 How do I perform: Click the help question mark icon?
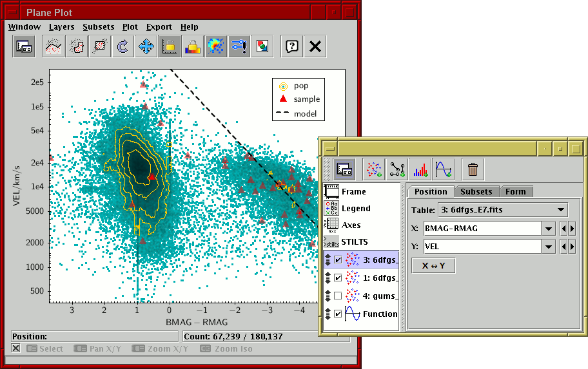(x=291, y=46)
